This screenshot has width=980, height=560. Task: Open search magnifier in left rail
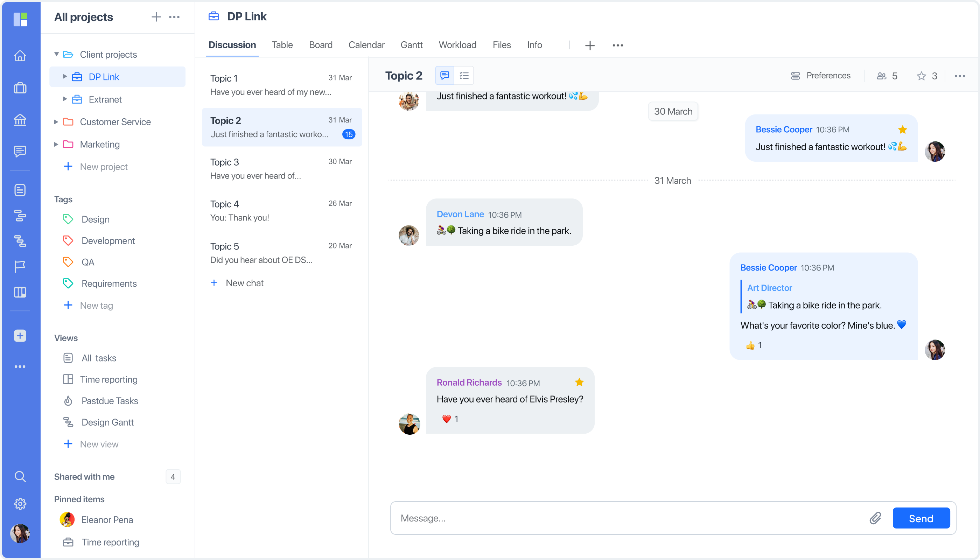coord(20,477)
